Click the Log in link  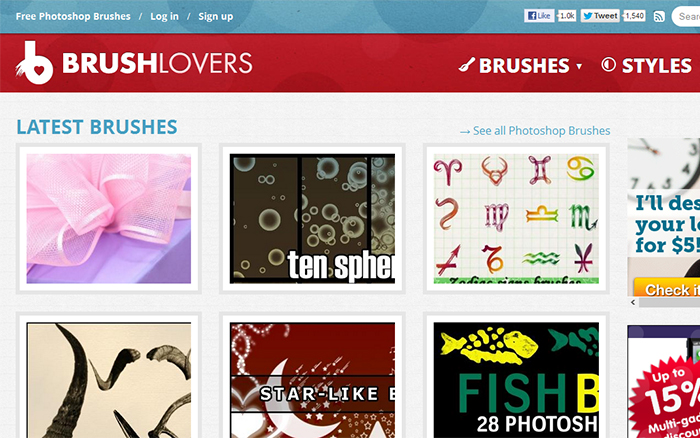pos(164,17)
